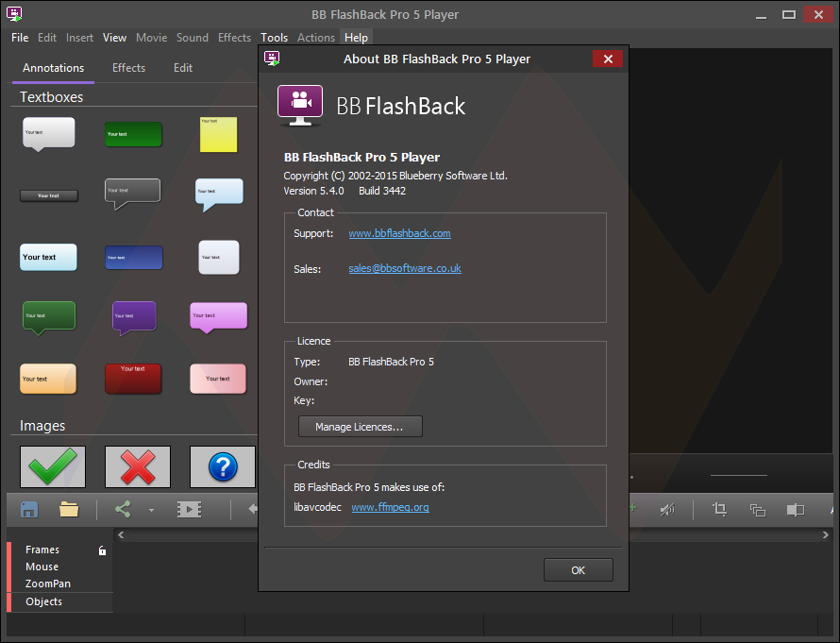This screenshot has width=840, height=643.
Task: Open the Insert menu
Action: (80, 38)
